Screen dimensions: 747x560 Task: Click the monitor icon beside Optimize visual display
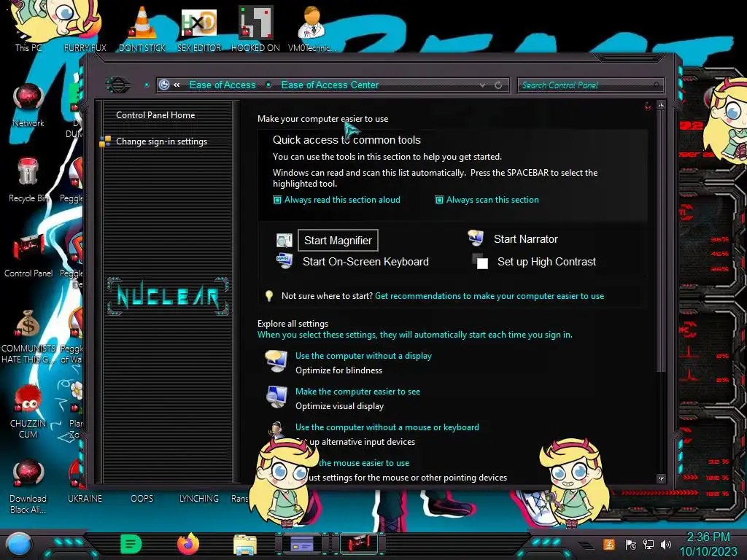(276, 397)
